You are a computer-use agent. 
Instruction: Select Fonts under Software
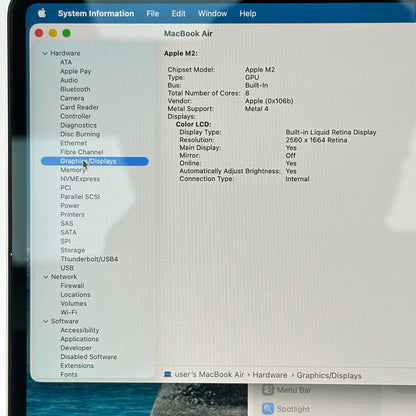coord(69,374)
